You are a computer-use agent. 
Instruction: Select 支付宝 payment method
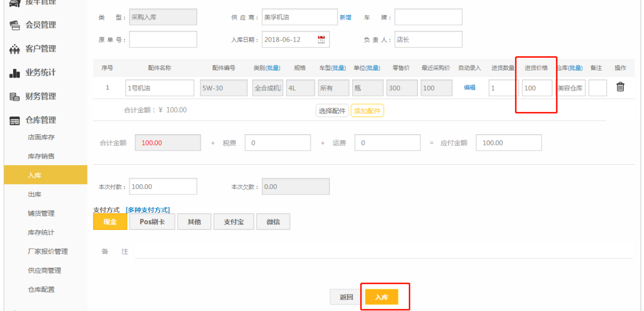(x=234, y=222)
